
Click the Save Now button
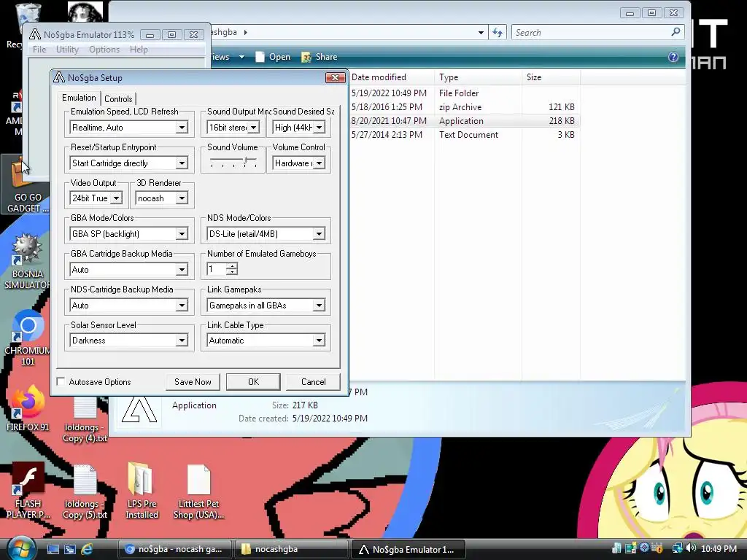pyautogui.click(x=193, y=381)
